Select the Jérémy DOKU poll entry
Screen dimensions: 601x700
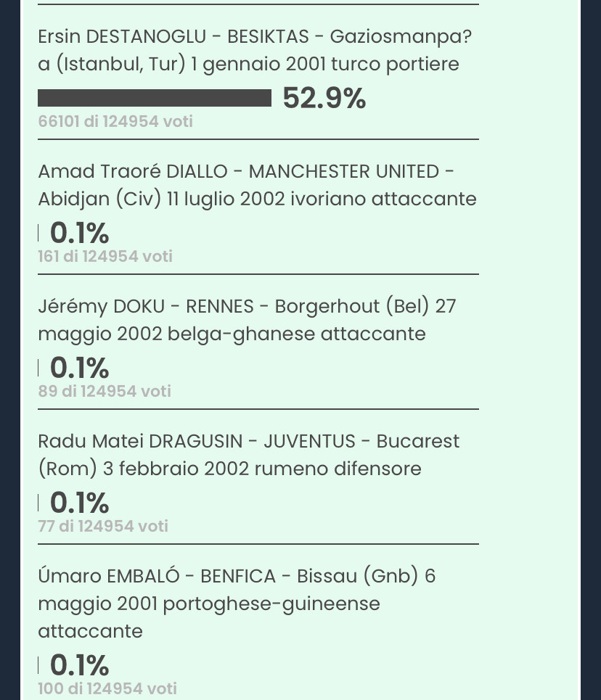pyautogui.click(x=247, y=320)
